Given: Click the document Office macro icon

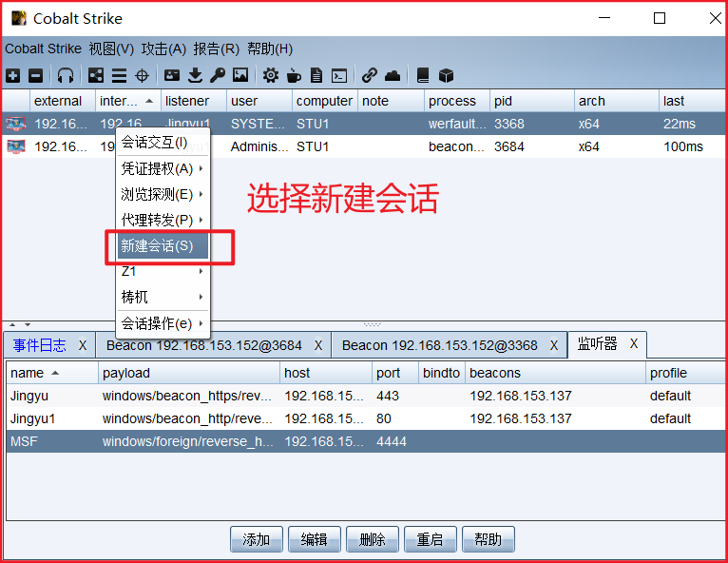Looking at the screenshot, I should pyautogui.click(x=316, y=75).
